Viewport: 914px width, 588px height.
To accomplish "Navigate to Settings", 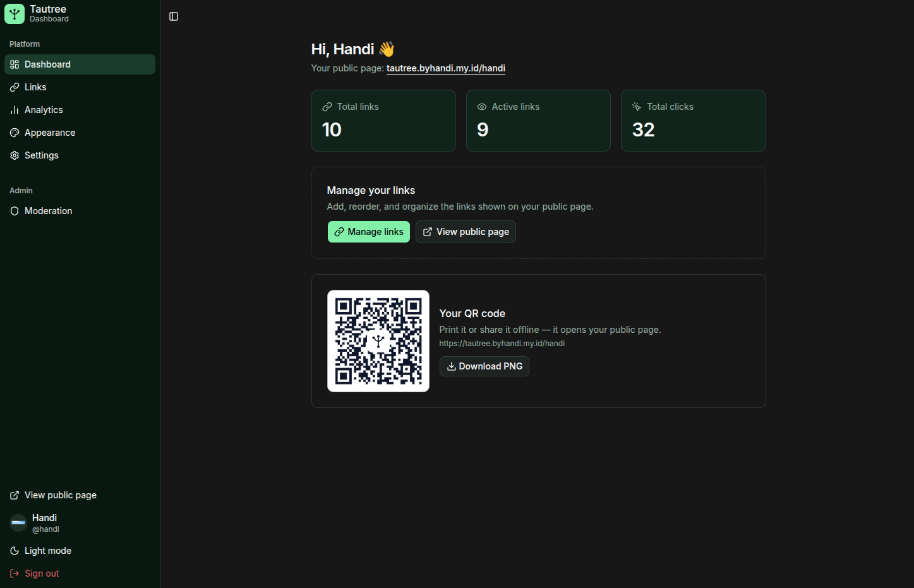I will click(x=80, y=155).
